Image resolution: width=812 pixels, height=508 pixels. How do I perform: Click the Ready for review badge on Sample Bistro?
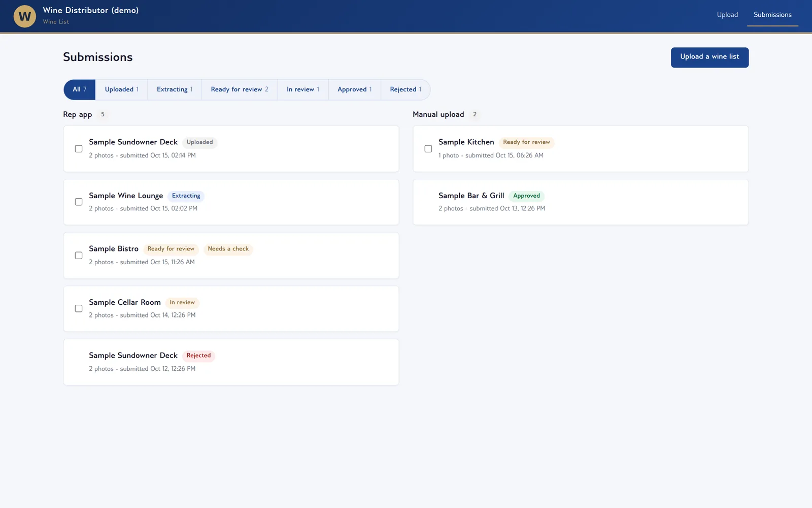click(x=171, y=249)
